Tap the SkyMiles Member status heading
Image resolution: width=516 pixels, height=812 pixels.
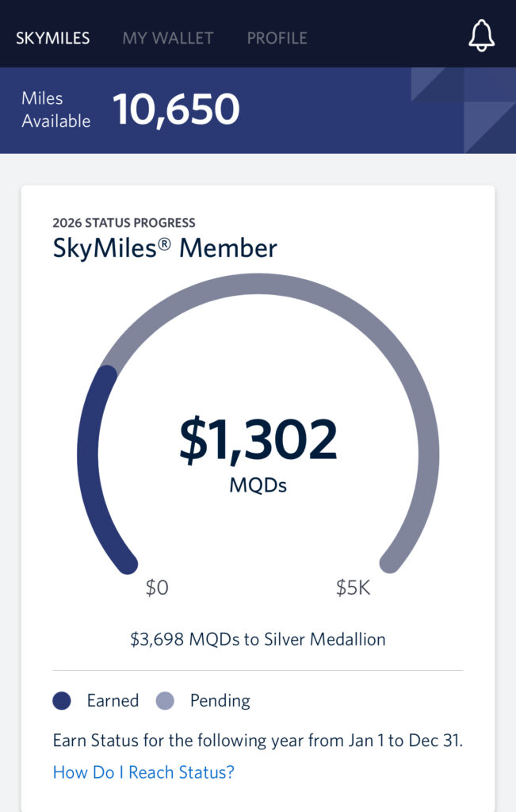tap(165, 248)
